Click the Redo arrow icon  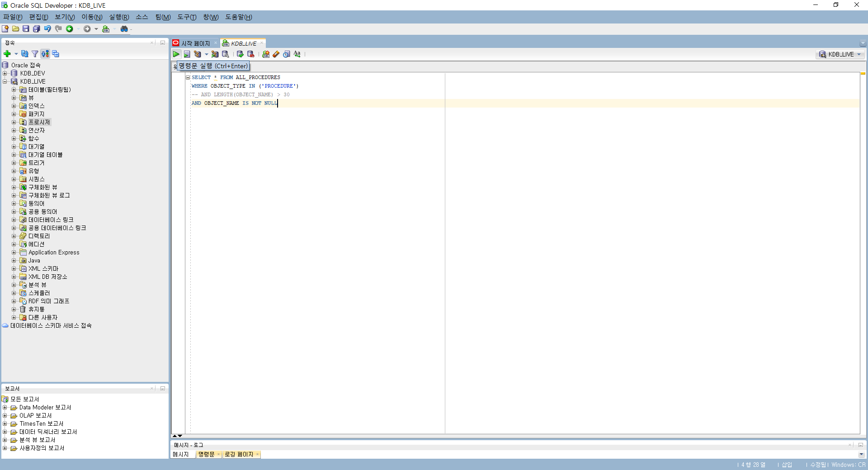click(x=58, y=29)
